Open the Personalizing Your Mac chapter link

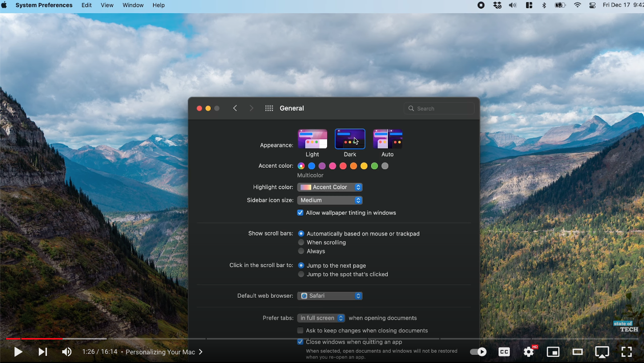click(x=164, y=352)
